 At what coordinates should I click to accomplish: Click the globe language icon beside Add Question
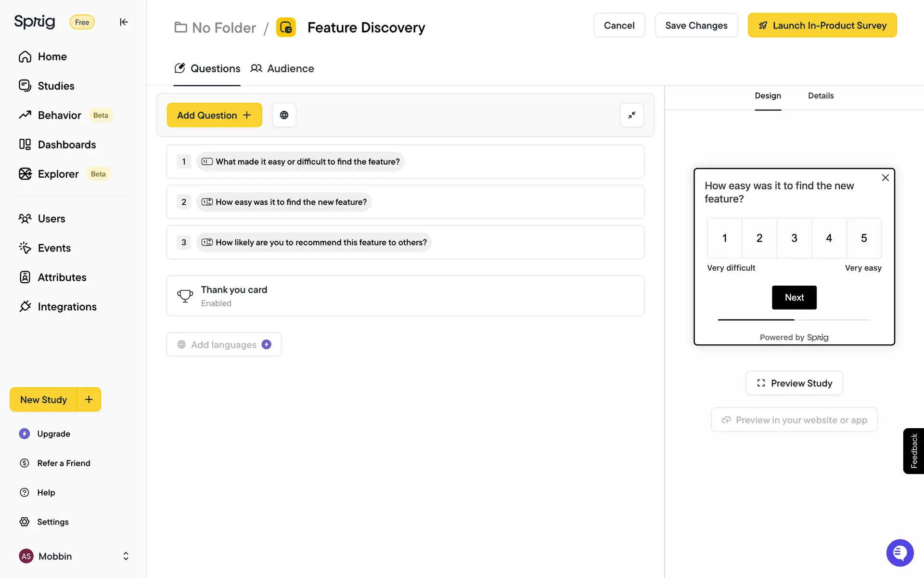click(x=284, y=115)
